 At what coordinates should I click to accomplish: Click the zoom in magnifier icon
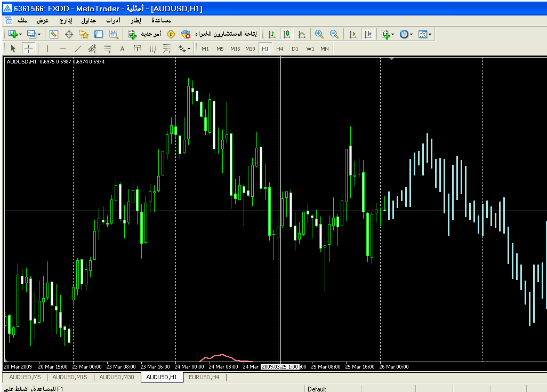319,34
